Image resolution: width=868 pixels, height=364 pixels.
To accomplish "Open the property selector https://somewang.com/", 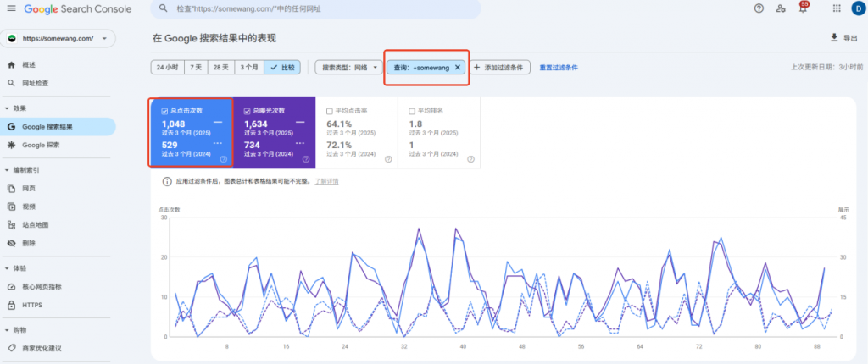I will 58,39.
